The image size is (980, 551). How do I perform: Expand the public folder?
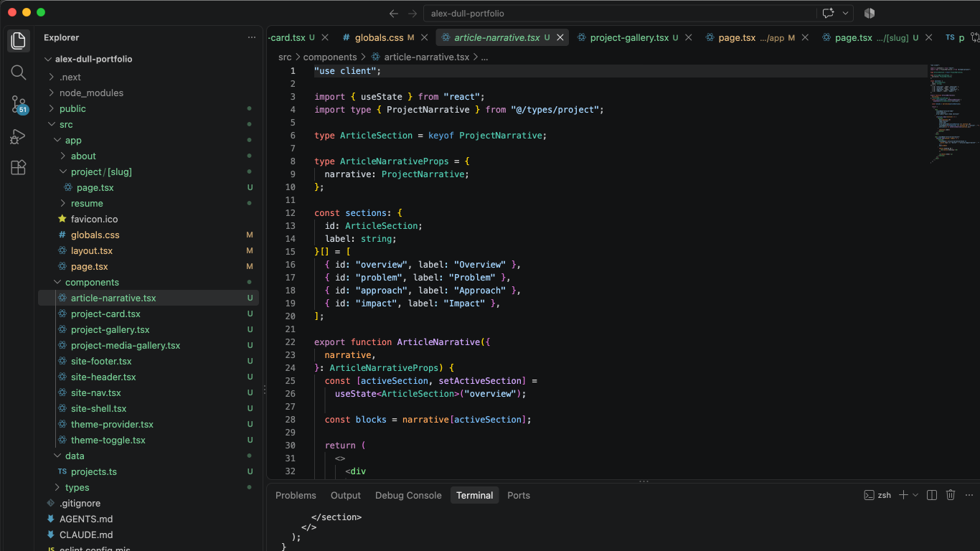point(51,108)
